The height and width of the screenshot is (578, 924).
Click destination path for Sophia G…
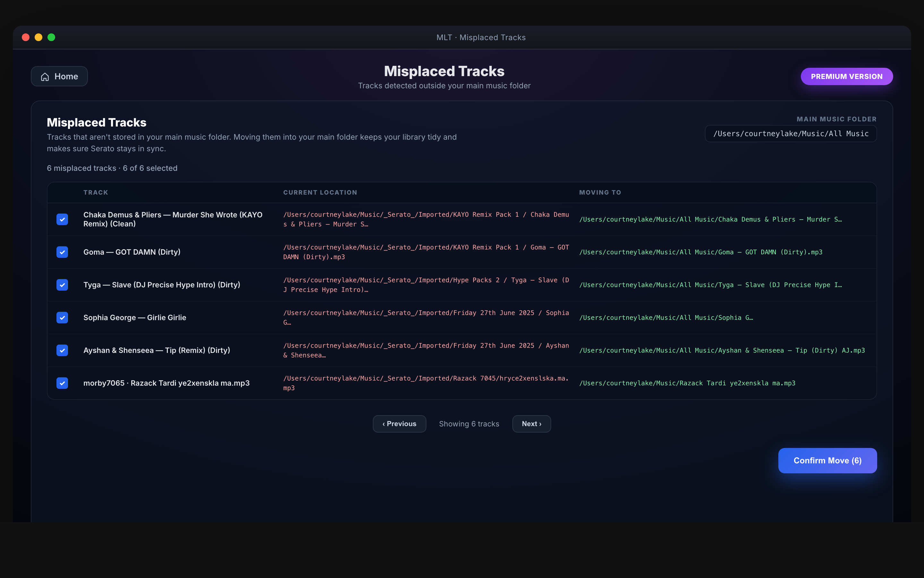coord(666,318)
